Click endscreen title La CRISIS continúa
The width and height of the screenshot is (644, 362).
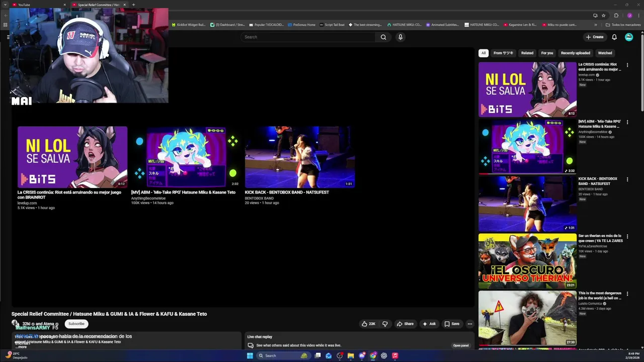pos(69,195)
